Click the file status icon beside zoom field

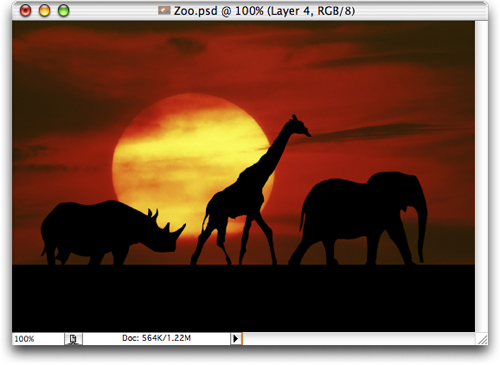(x=73, y=339)
